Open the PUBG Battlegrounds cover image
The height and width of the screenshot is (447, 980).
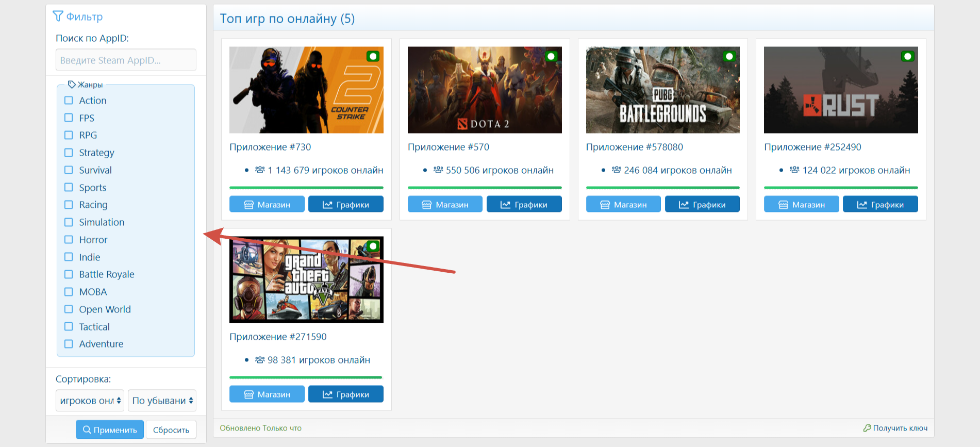663,90
